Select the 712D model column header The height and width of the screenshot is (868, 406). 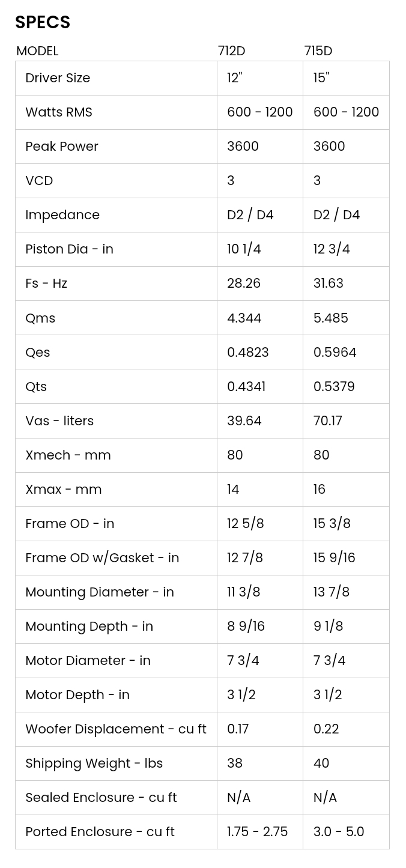coord(231,51)
